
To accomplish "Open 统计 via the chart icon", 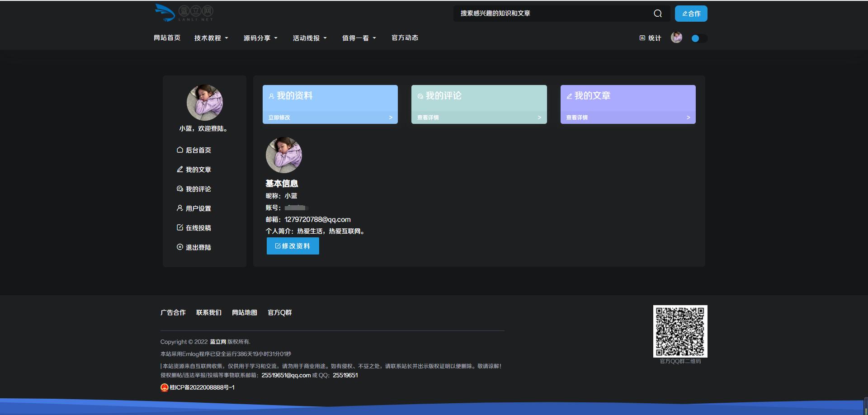I will point(642,38).
